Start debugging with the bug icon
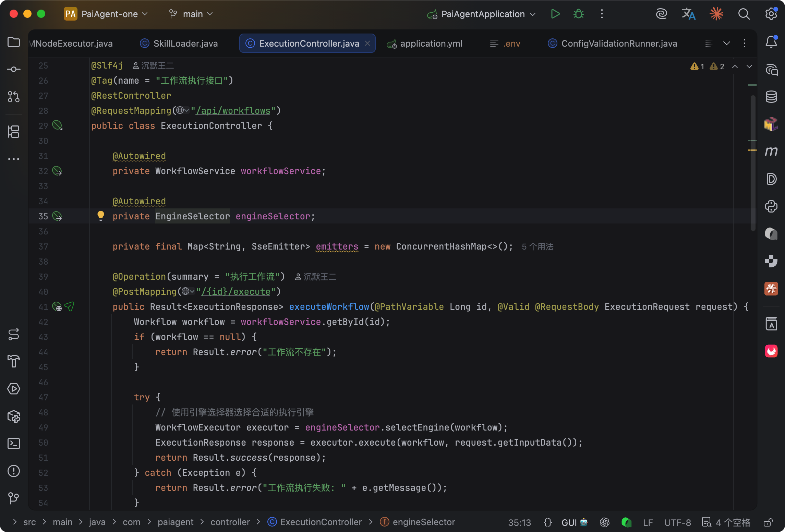This screenshot has height=532, width=785. pos(579,14)
